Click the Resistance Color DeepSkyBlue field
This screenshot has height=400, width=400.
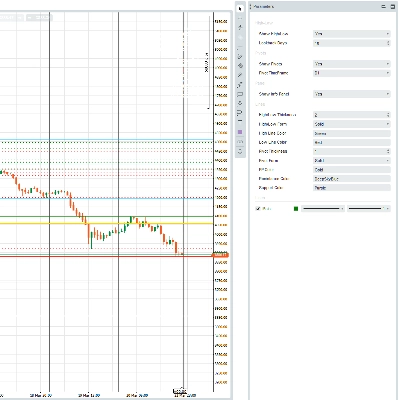[x=352, y=179]
